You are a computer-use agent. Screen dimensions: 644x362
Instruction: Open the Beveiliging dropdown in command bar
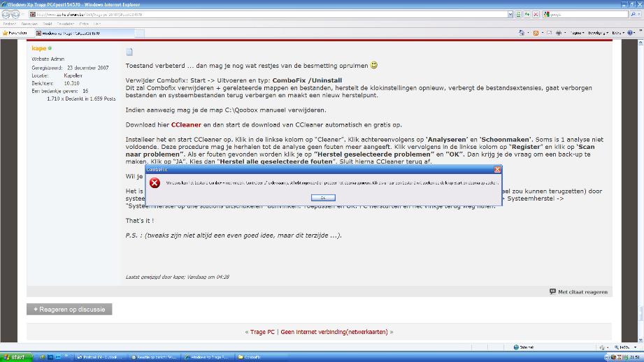click(x=598, y=33)
